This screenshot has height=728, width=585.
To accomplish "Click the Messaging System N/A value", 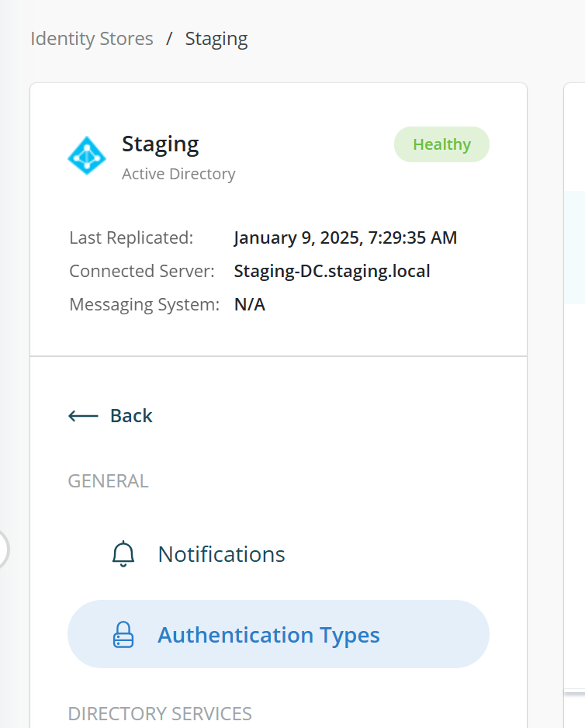I will click(250, 304).
